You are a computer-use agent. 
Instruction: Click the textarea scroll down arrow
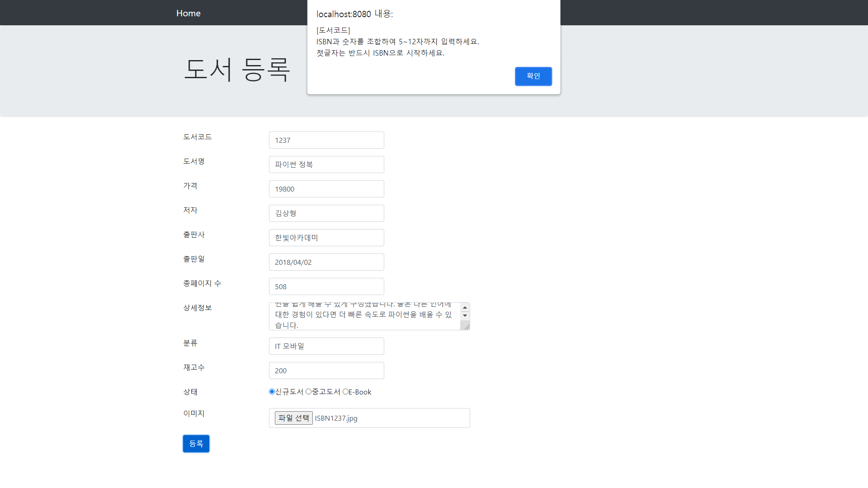(465, 315)
